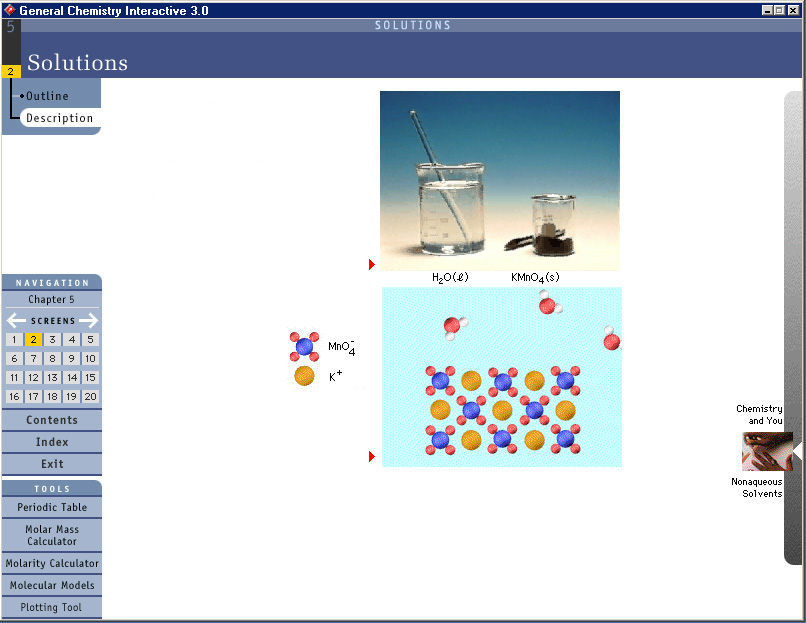Select the Description tab
This screenshot has height=623, width=806.
(x=59, y=118)
